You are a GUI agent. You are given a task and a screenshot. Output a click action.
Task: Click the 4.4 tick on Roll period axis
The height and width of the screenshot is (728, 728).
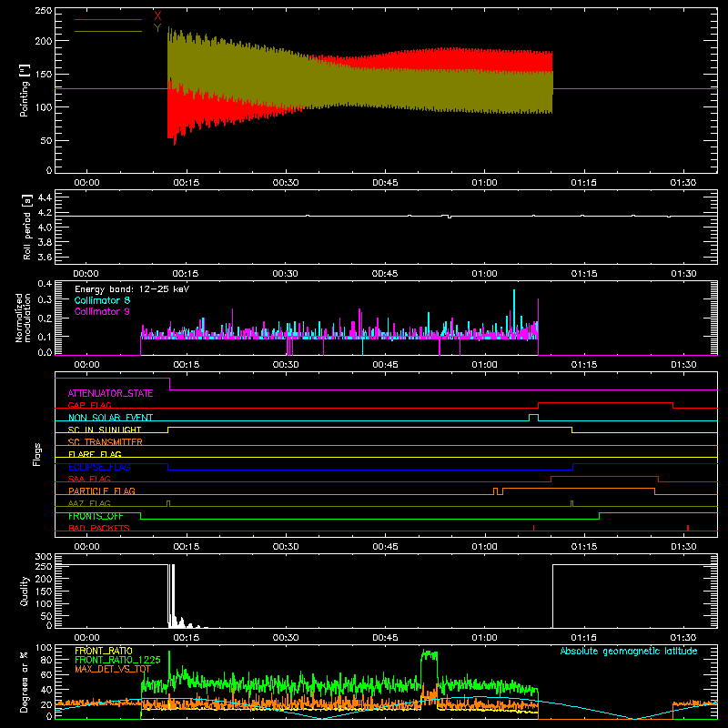tap(45, 197)
